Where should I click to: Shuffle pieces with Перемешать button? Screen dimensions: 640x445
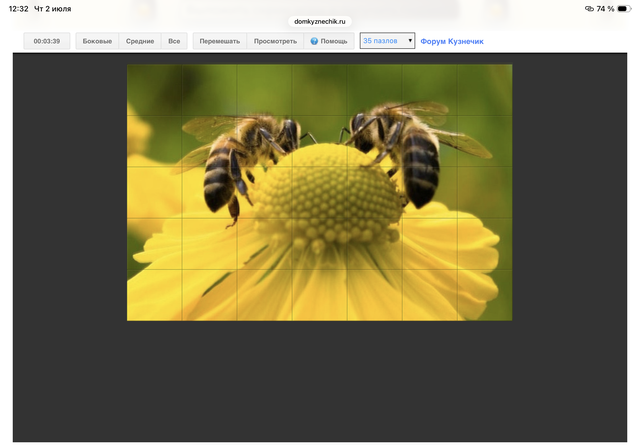[220, 41]
